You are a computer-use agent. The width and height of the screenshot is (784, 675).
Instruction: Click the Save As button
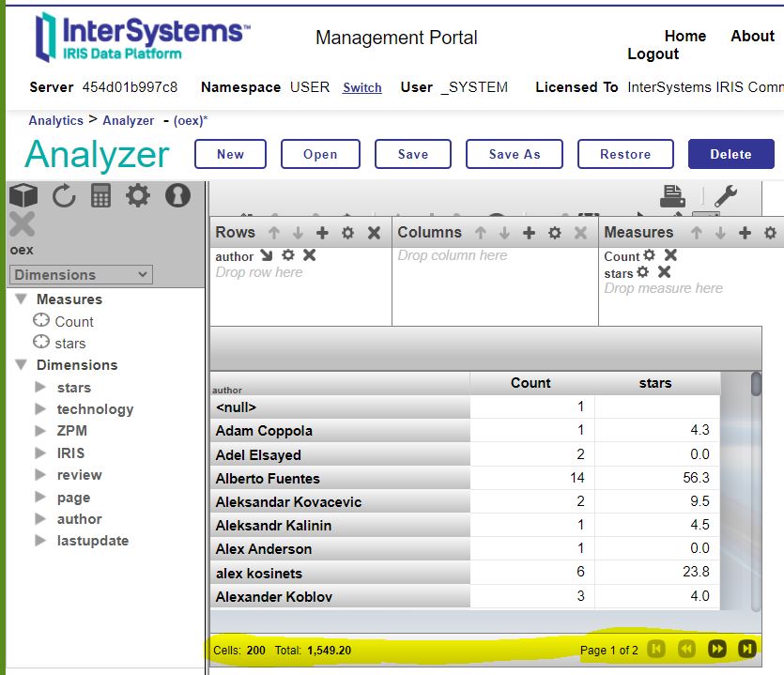pos(515,155)
